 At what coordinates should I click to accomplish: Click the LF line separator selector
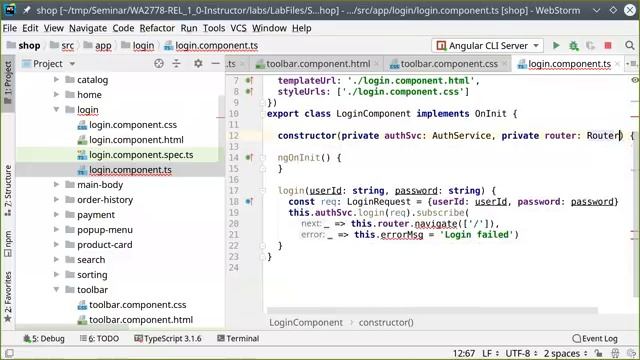(490, 353)
